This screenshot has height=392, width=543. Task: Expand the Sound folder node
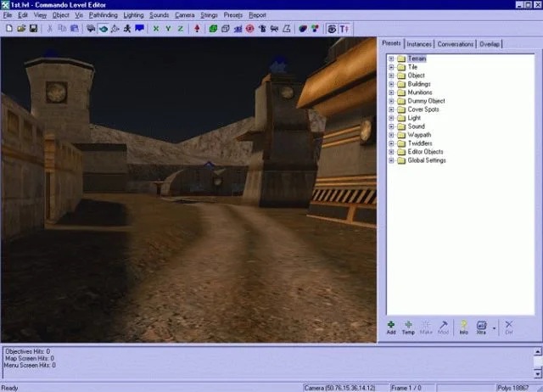click(x=391, y=126)
